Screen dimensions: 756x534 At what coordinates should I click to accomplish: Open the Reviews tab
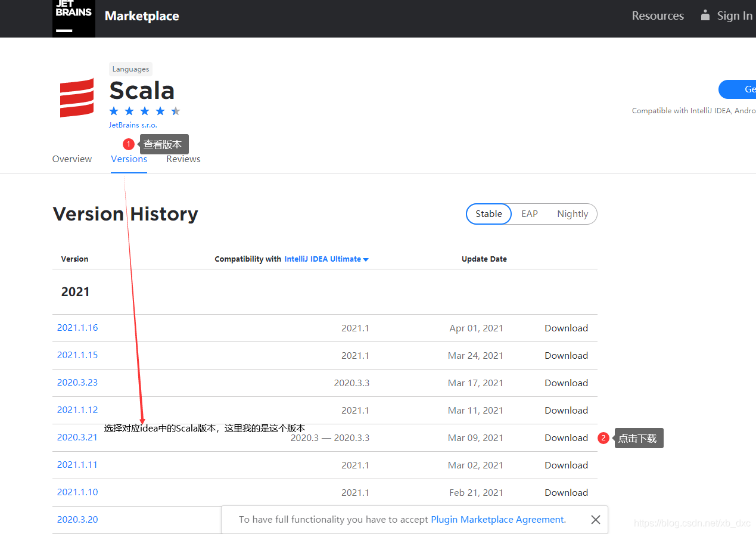coord(183,159)
